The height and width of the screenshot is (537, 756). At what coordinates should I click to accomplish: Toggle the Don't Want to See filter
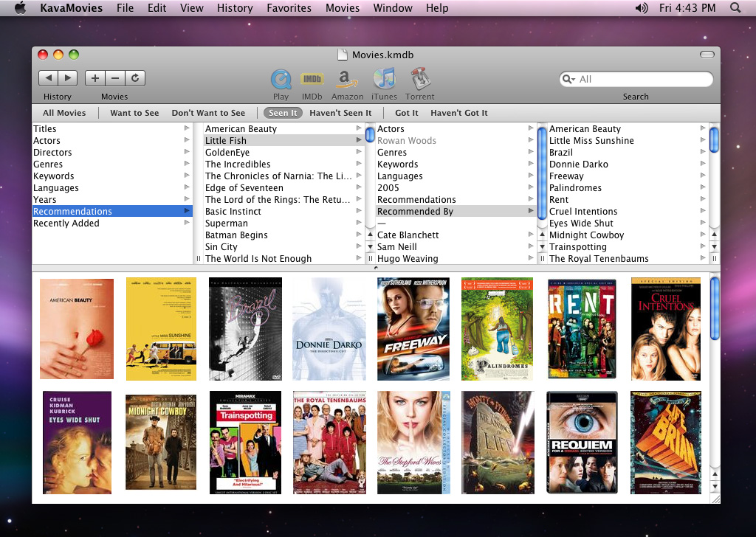coord(208,113)
